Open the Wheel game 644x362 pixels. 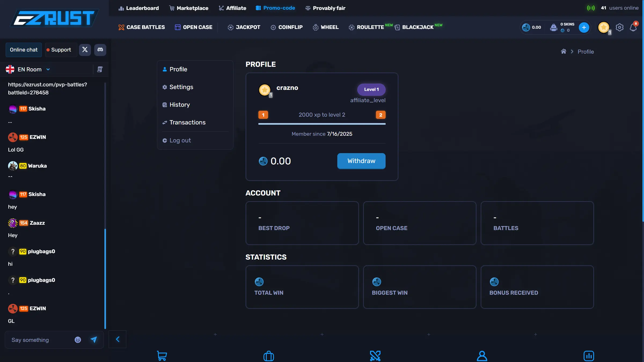[326, 27]
